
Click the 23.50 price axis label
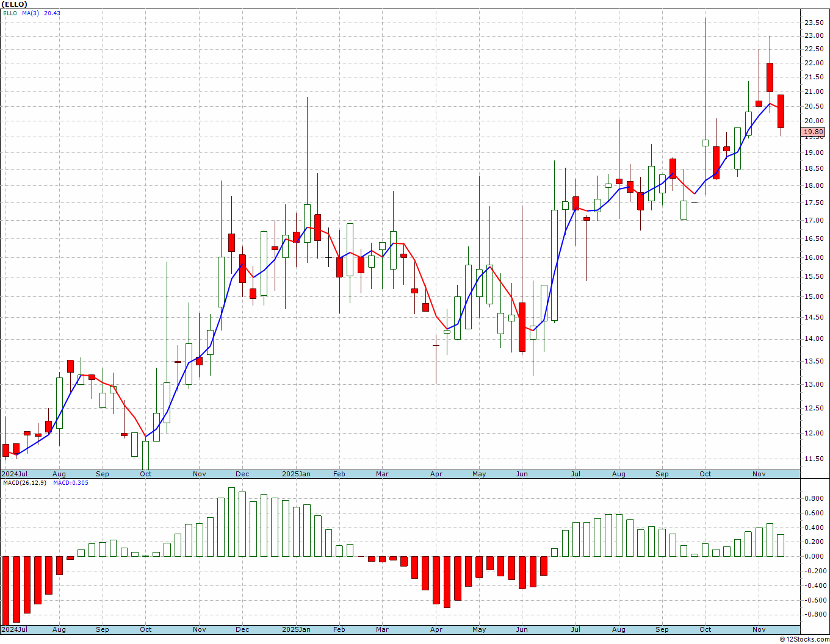pos(814,23)
